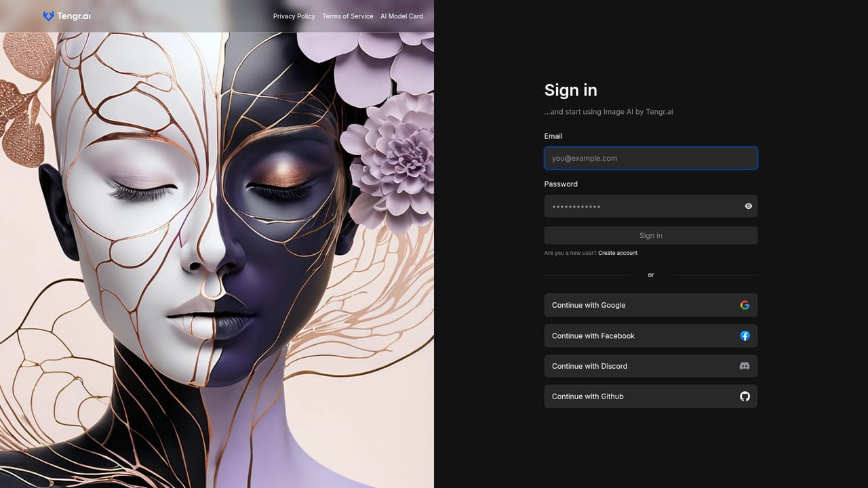Log in via Continue with Github
The width and height of the screenshot is (868, 488).
tap(651, 396)
